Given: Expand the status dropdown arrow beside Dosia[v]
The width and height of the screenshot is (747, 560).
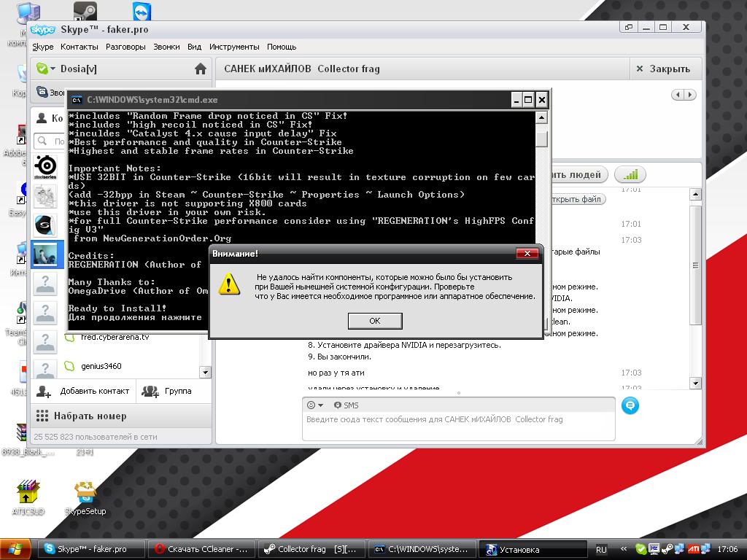Looking at the screenshot, I should (53, 69).
